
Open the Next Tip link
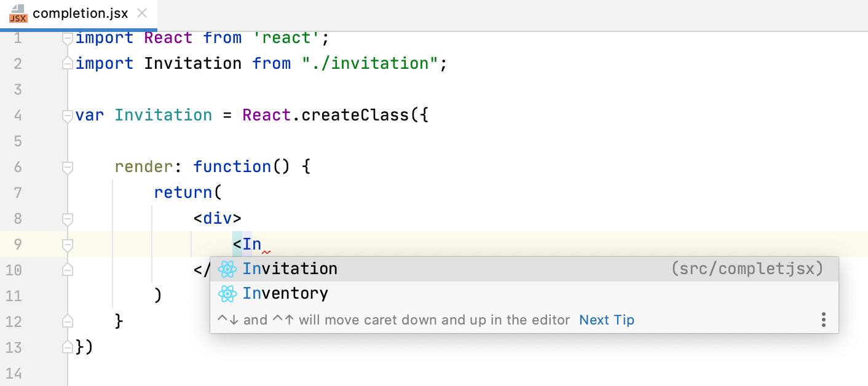606,320
